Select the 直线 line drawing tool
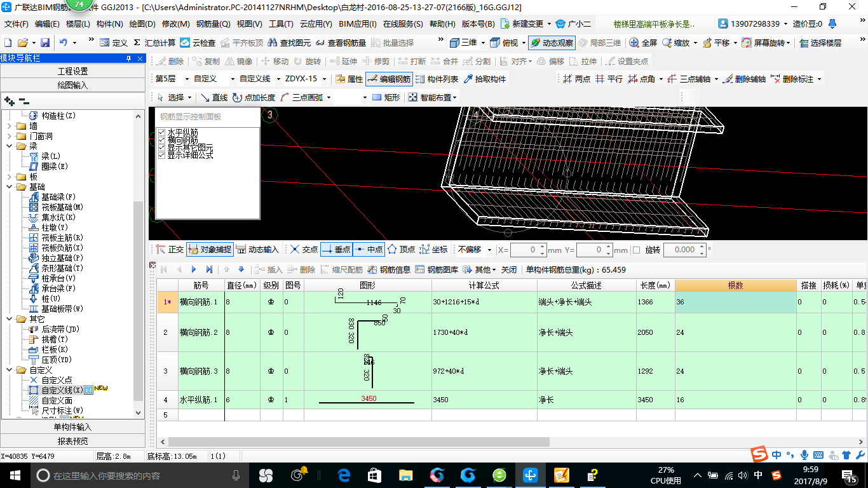This screenshot has width=868, height=488. (x=214, y=97)
